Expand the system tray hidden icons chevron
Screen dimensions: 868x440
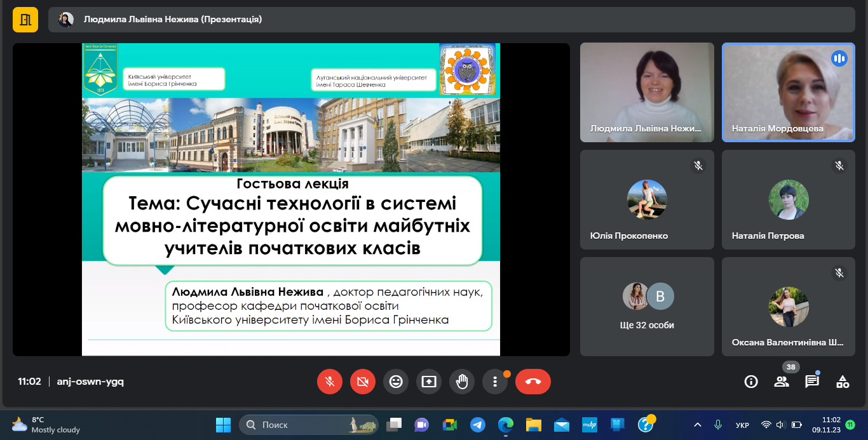[698, 424]
